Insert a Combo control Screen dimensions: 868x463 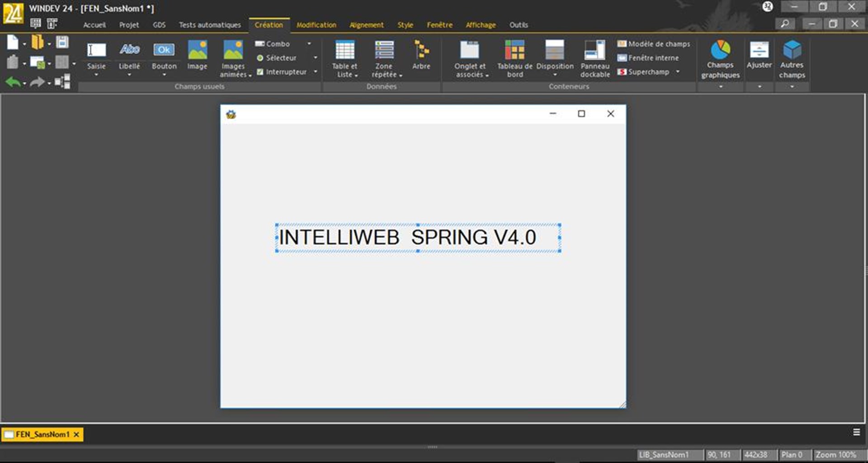tap(273, 44)
